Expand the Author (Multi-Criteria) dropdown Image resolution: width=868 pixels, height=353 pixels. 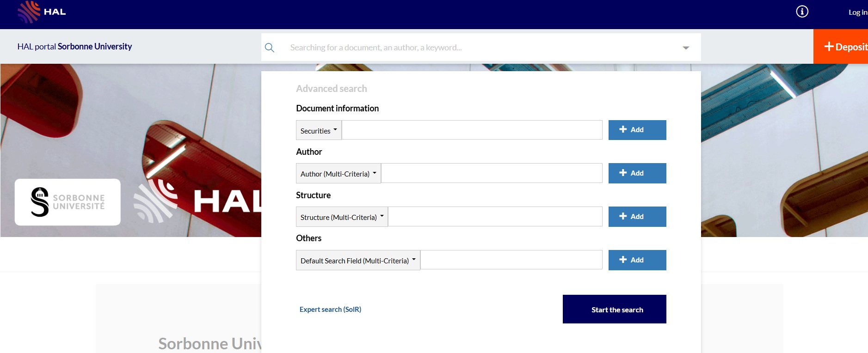(x=338, y=174)
